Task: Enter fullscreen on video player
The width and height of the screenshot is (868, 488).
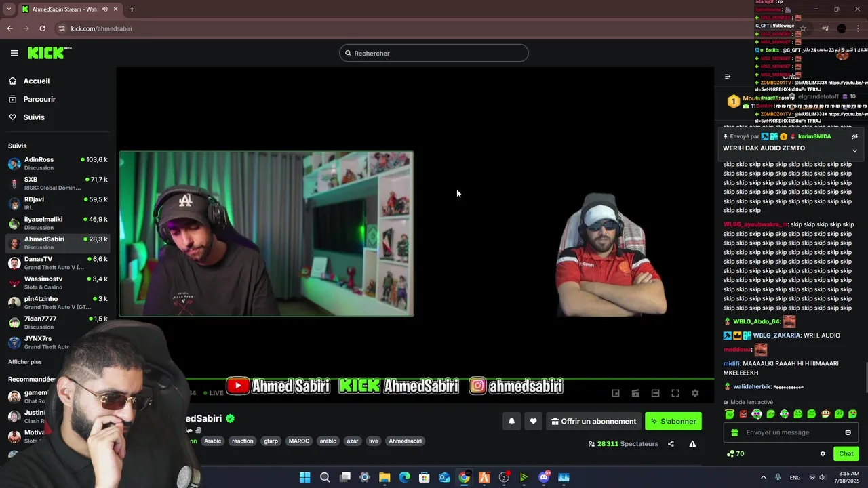Action: (x=675, y=393)
